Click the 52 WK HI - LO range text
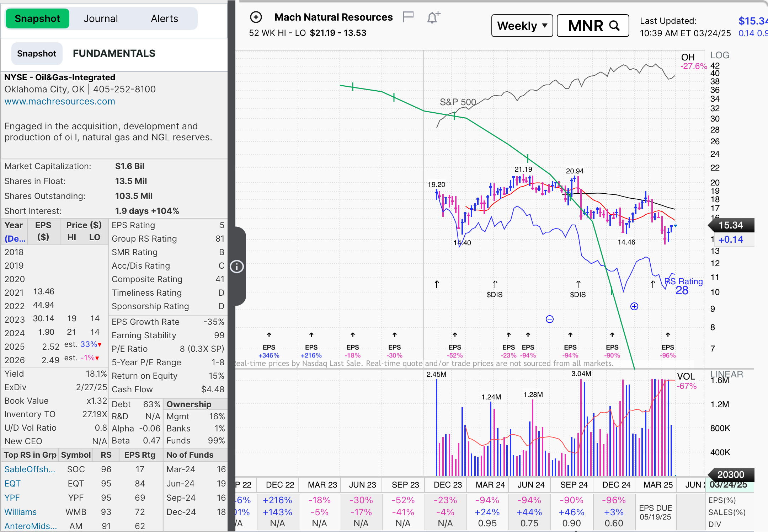Screen dimensions: 768x532 coord(308,33)
